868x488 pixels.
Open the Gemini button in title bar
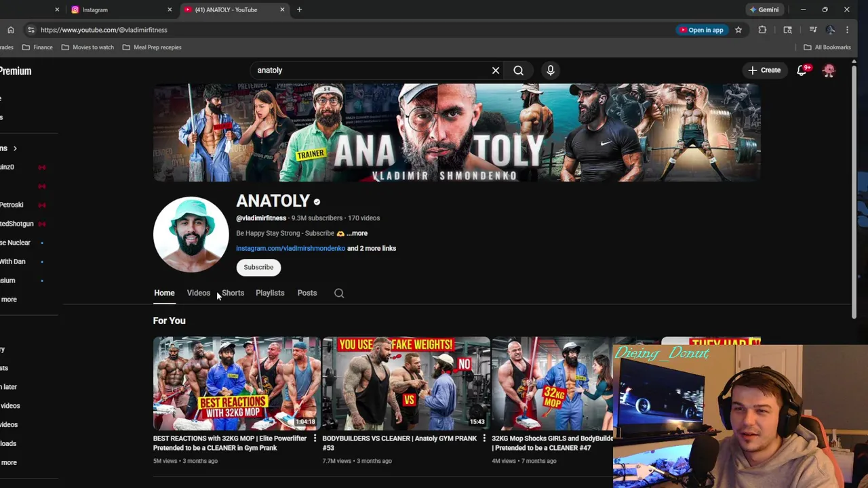click(x=764, y=9)
